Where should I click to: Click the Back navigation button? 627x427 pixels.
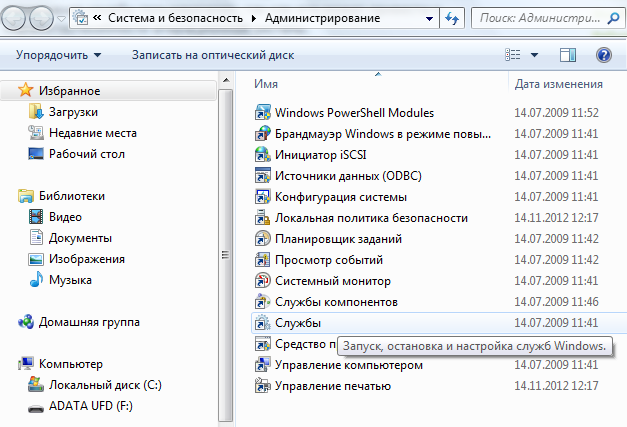tap(14, 18)
